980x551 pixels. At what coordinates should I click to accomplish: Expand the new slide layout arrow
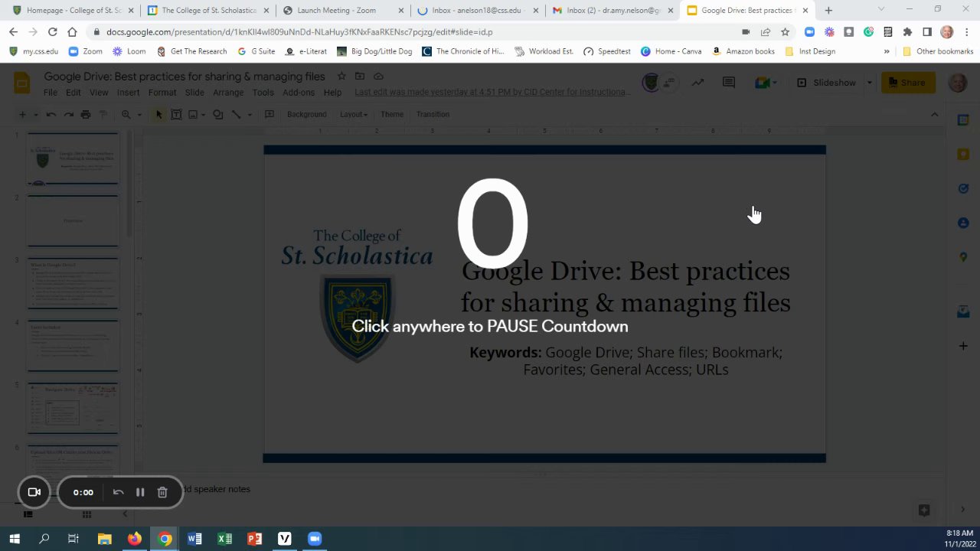pos(35,114)
